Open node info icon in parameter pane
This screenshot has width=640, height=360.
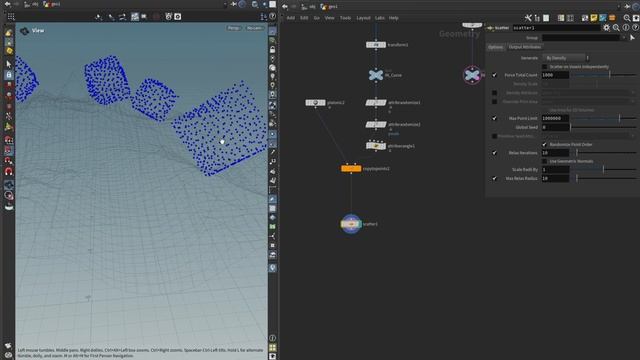(x=626, y=28)
